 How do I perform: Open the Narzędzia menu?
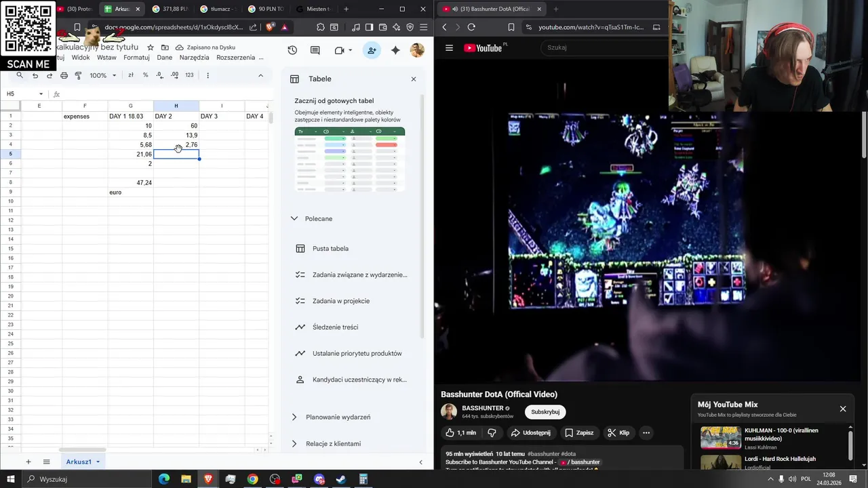click(x=195, y=58)
